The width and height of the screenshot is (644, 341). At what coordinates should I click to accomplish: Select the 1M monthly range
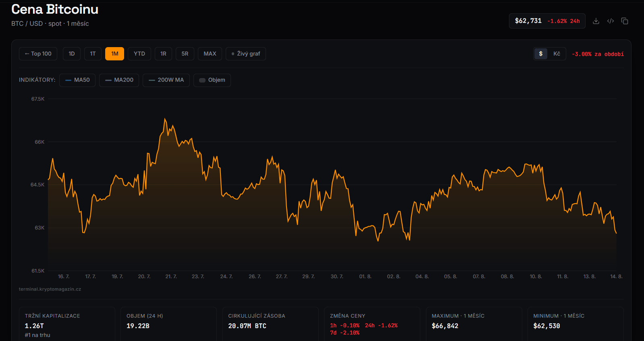tap(114, 54)
